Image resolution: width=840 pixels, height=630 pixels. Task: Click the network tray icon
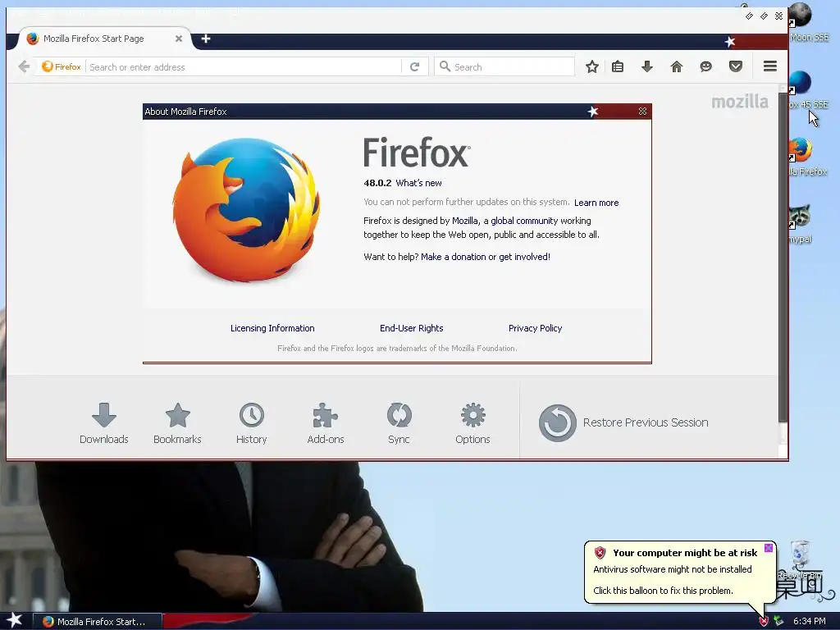click(778, 621)
